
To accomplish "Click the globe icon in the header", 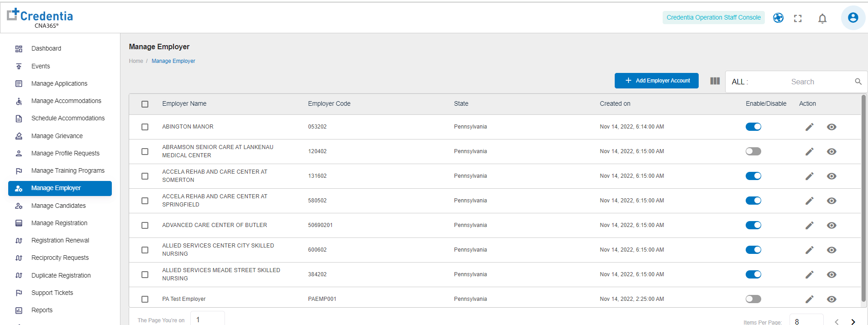I will 778,18.
